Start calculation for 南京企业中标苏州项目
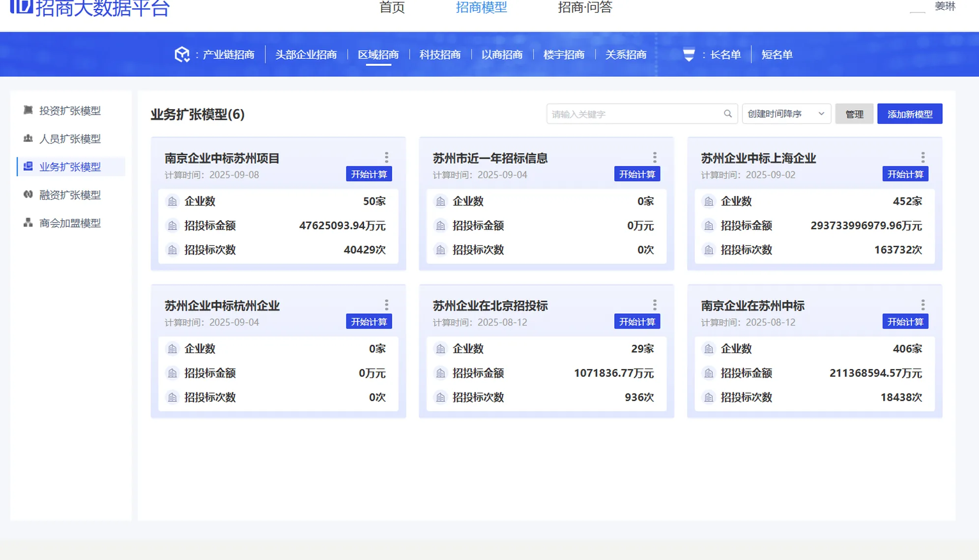Image resolution: width=979 pixels, height=560 pixels. (369, 174)
